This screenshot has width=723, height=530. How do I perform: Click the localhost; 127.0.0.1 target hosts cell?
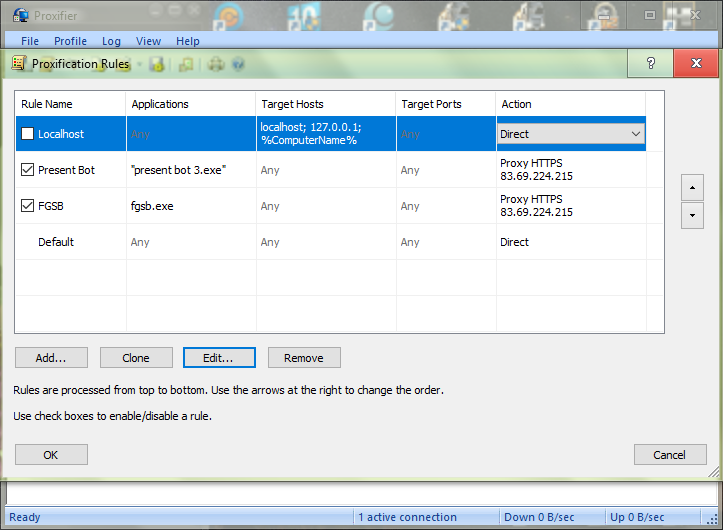point(326,134)
